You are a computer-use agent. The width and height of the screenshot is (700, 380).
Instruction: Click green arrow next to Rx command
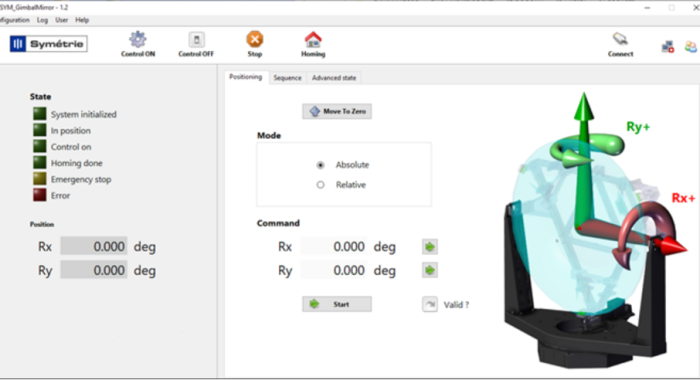pos(429,246)
